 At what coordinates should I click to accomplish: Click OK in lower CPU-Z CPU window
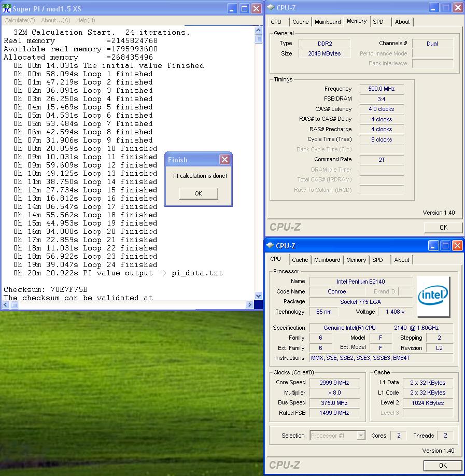[443, 466]
